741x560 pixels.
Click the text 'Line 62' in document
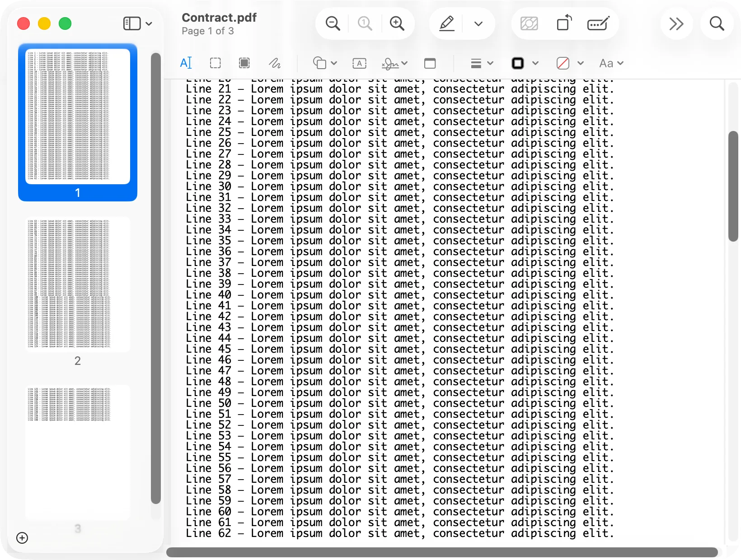(x=208, y=533)
